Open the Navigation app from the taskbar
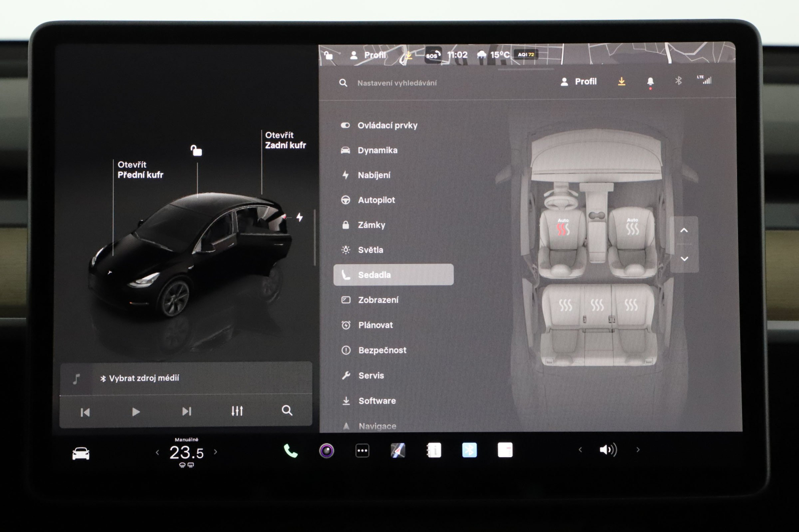Screen dimensions: 799x532 [x=397, y=451]
